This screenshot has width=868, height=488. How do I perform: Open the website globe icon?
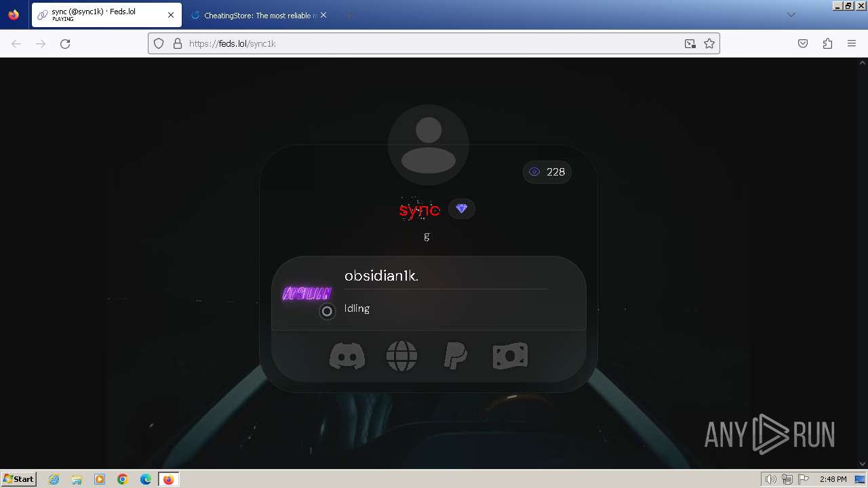coord(401,356)
